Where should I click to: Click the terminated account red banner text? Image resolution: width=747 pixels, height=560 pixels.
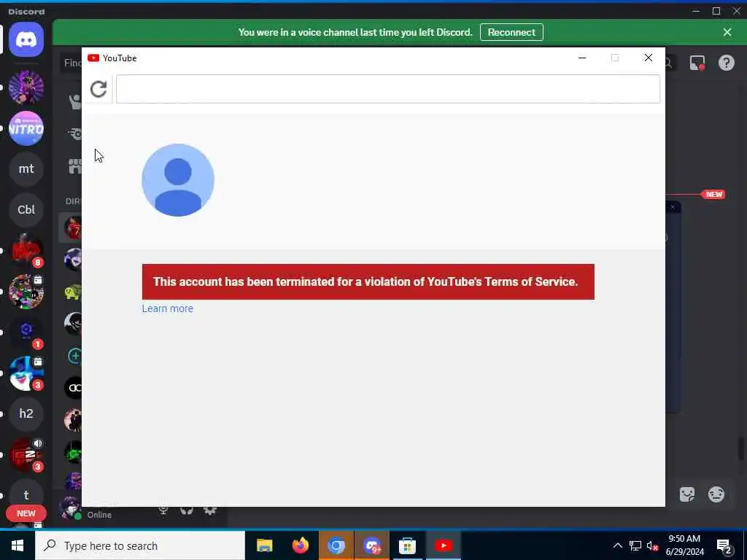(x=365, y=282)
